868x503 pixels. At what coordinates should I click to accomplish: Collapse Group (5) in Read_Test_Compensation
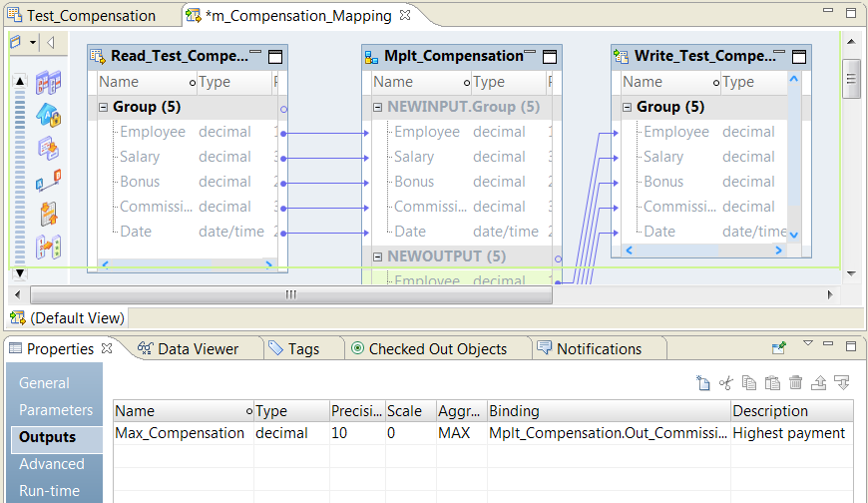point(104,107)
